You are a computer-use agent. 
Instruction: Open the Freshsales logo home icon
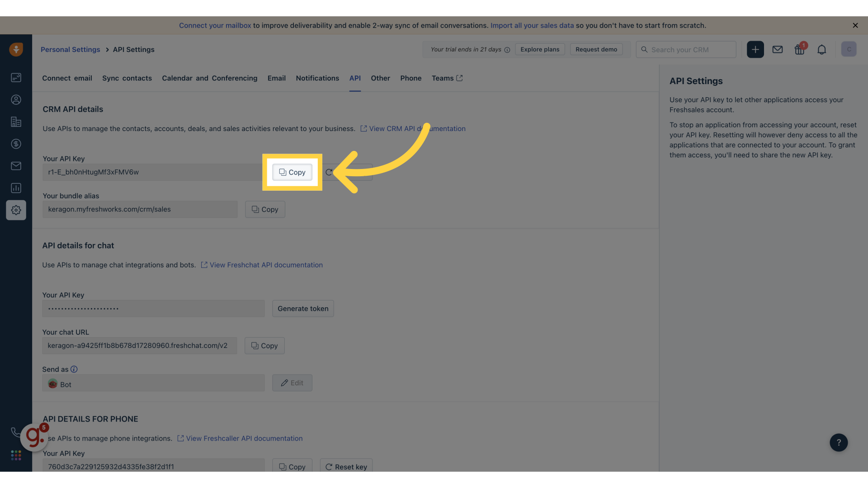pyautogui.click(x=16, y=49)
